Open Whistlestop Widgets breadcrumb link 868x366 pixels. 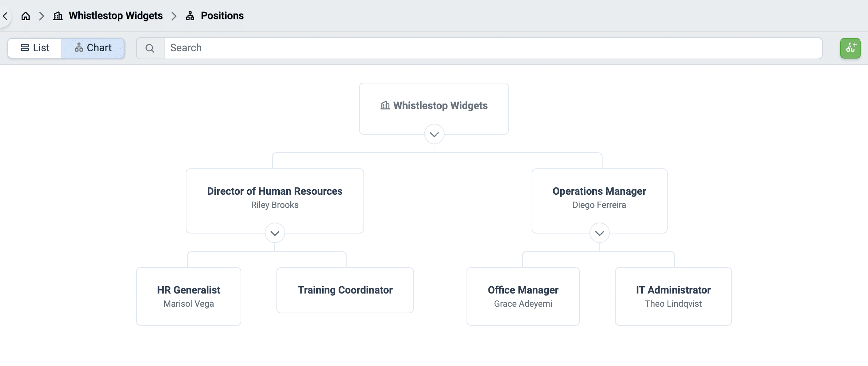coord(116,16)
